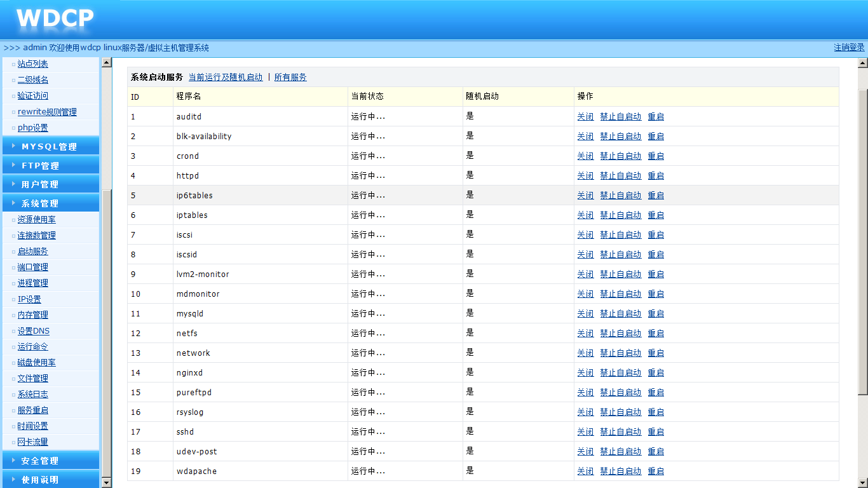This screenshot has width=868, height=488.
Task: Open 连接数管理 page
Action: (x=37, y=236)
